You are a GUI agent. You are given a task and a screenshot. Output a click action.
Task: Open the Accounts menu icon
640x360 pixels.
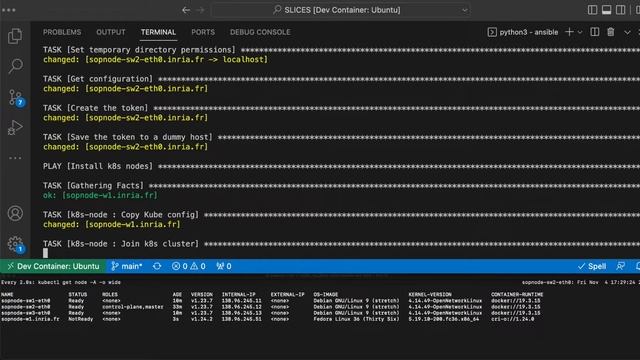[15, 213]
